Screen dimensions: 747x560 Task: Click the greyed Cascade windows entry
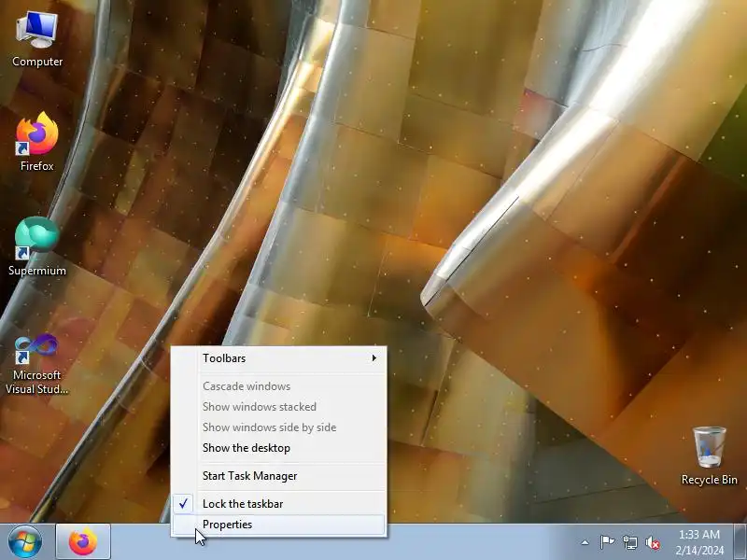(279, 386)
